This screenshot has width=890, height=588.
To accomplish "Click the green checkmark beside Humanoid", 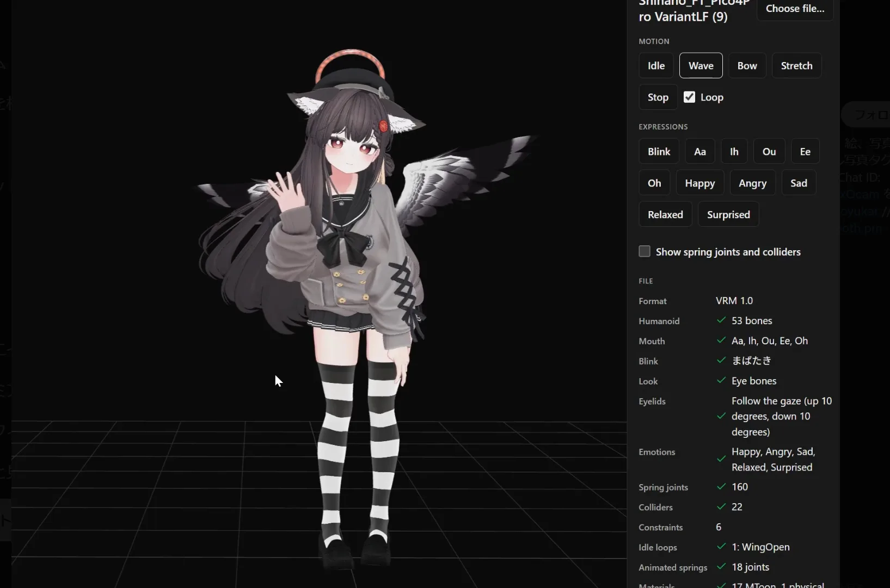I will (x=721, y=320).
